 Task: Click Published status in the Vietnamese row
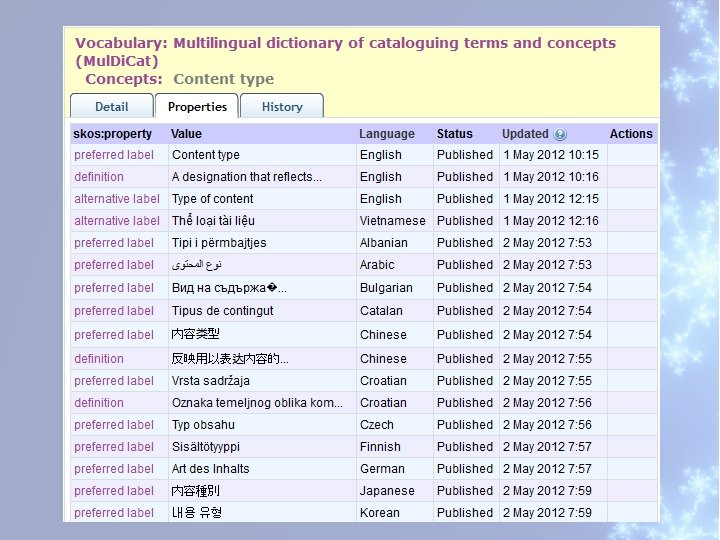tap(465, 221)
